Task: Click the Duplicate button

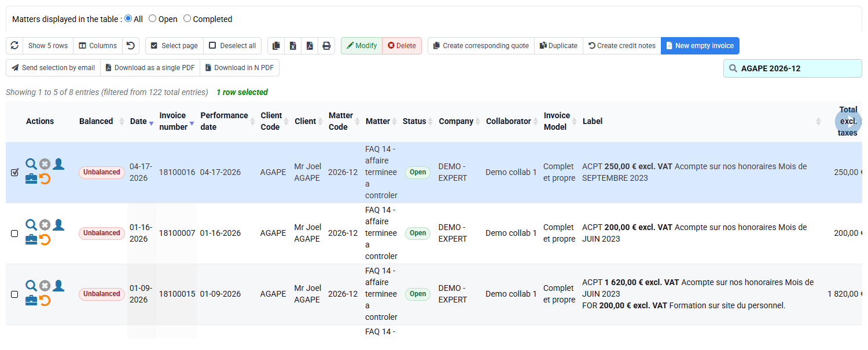Action: [558, 46]
